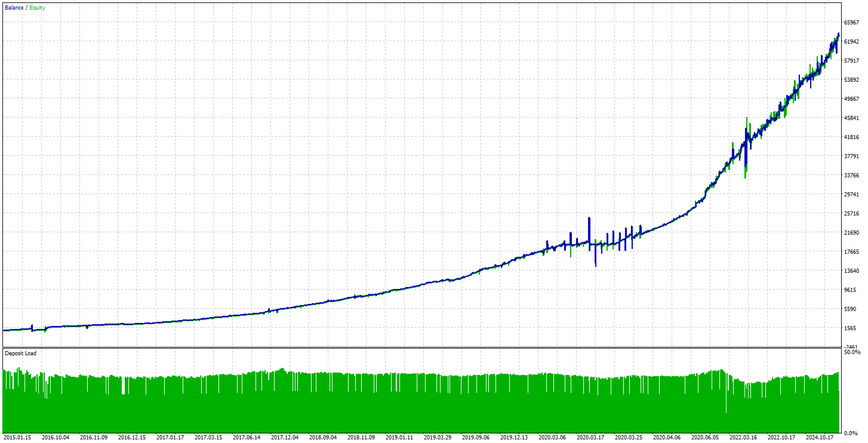This screenshot has width=868, height=443.
Task: Select the 21690 y-axis value
Action: click(851, 232)
